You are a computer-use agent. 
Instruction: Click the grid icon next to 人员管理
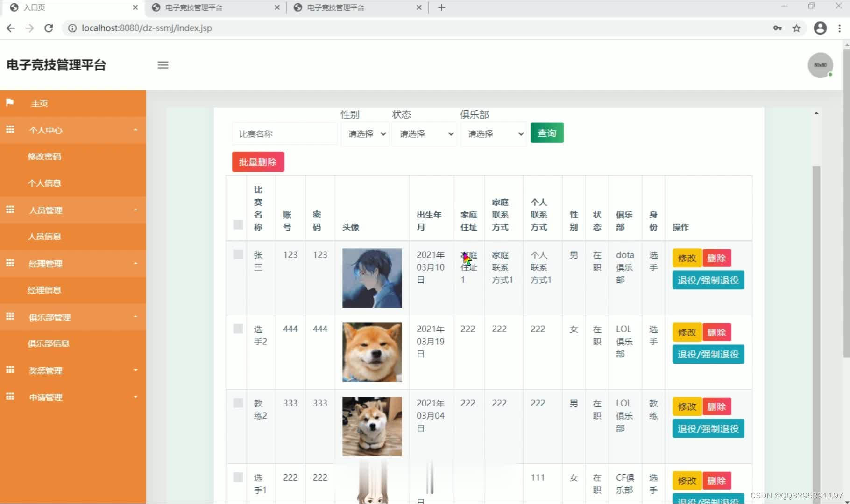(x=10, y=210)
